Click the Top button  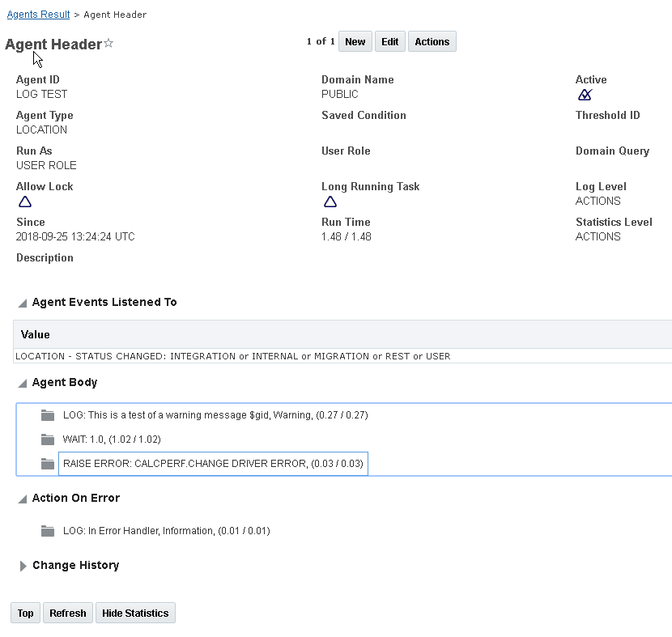pos(26,614)
